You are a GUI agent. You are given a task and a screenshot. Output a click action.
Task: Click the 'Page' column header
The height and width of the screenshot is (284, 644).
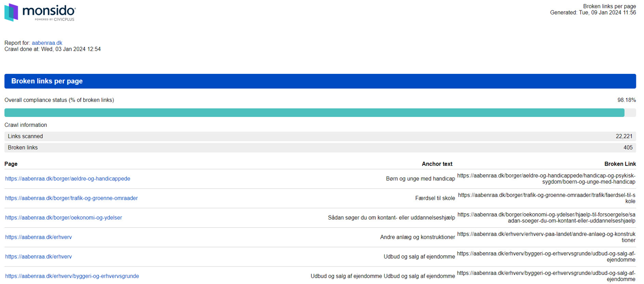click(x=11, y=164)
